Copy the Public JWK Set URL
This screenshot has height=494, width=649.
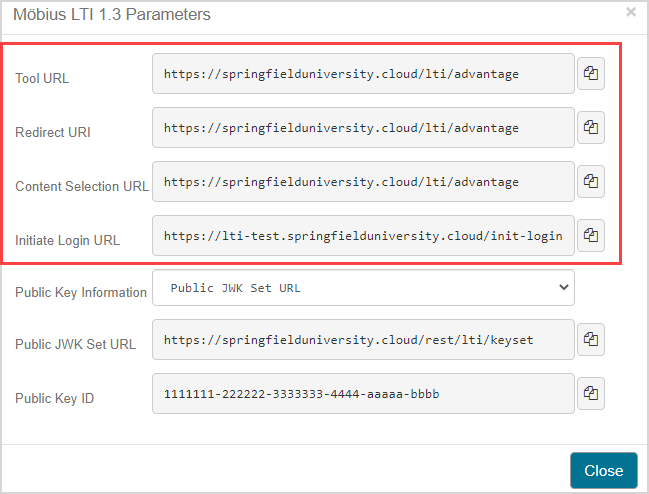coord(591,339)
